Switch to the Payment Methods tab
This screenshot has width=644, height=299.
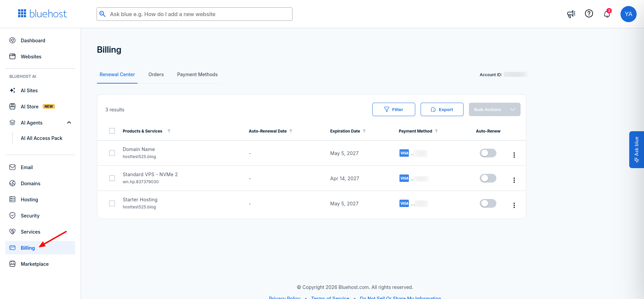(197, 74)
